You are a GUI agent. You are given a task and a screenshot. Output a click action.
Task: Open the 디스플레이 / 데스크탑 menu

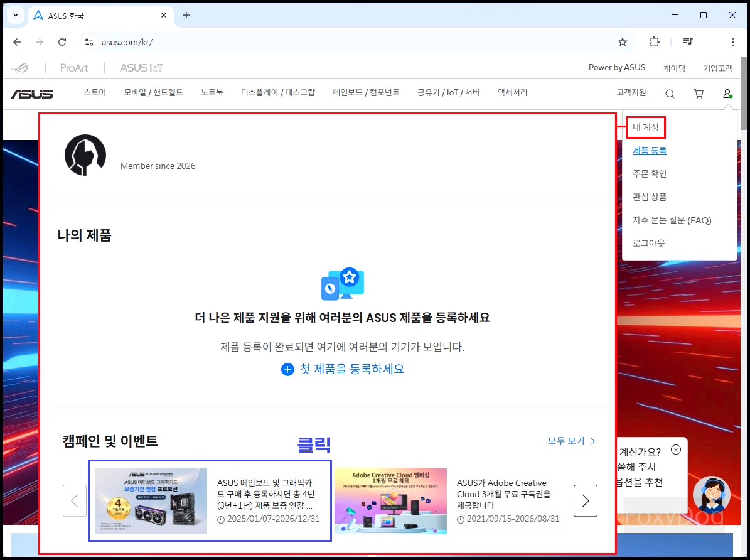tap(278, 92)
